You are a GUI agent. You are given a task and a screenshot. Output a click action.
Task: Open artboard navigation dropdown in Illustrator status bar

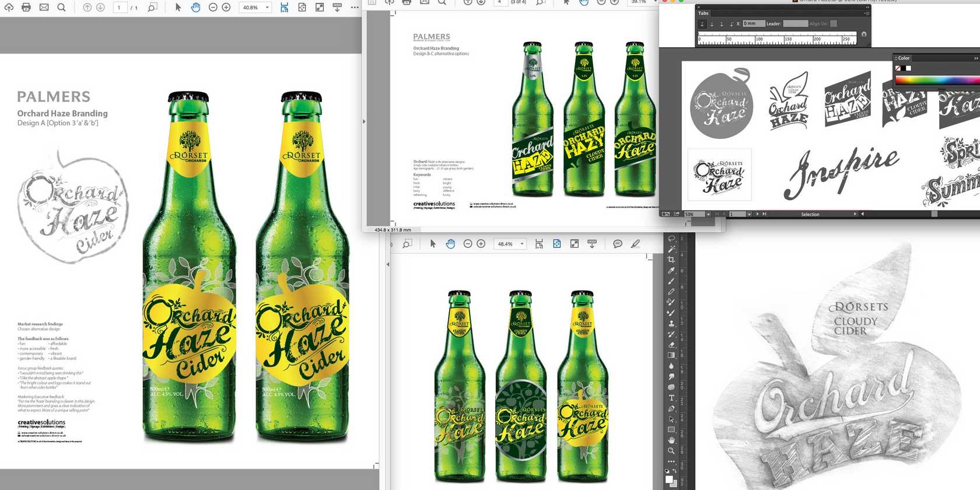749,214
